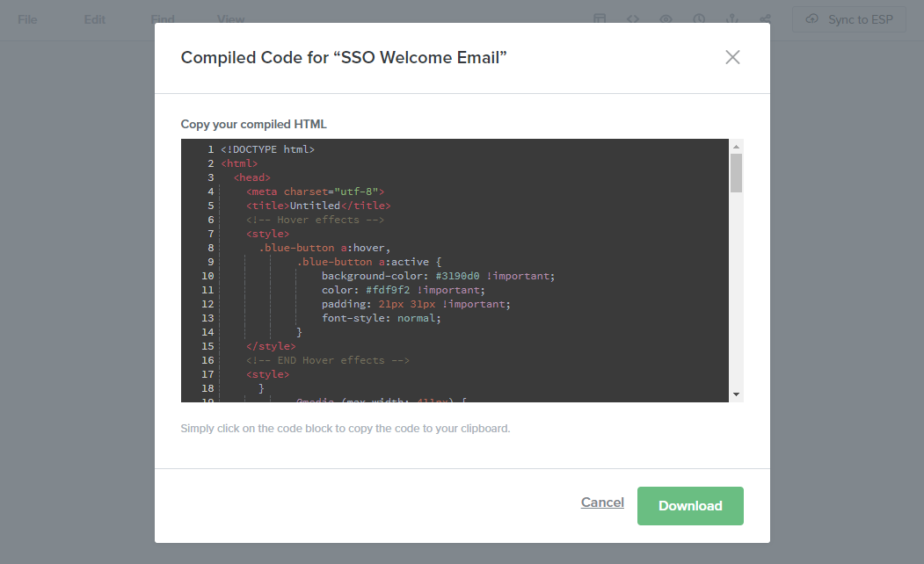Click '<!-- END Hover effects -->' comment line
The image size is (924, 564).
point(328,360)
